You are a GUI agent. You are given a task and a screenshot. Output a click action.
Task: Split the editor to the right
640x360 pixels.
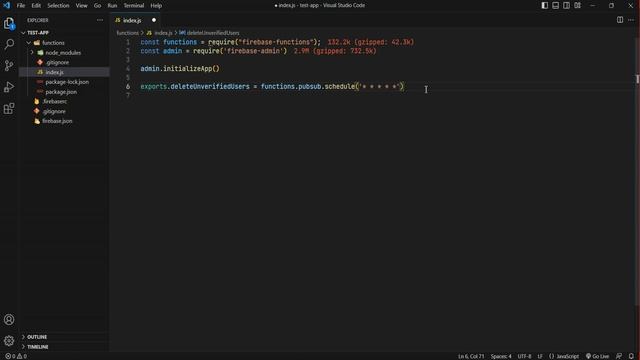tap(620, 20)
